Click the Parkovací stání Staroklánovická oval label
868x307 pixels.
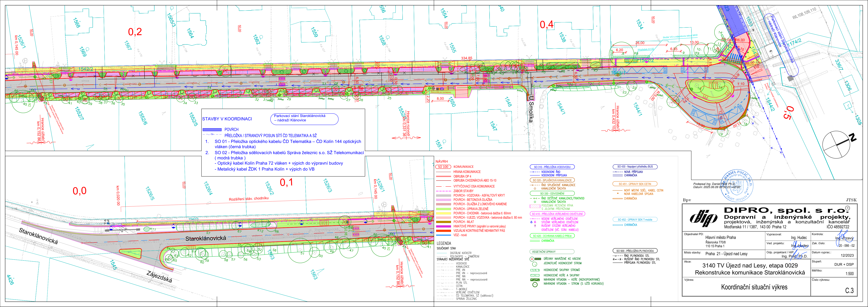(304, 119)
